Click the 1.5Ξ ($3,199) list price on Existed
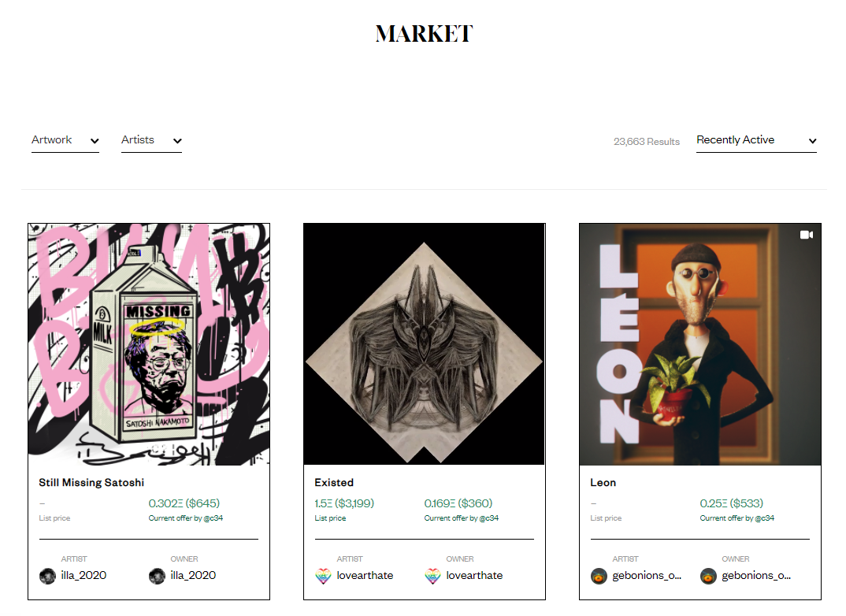 pos(344,503)
